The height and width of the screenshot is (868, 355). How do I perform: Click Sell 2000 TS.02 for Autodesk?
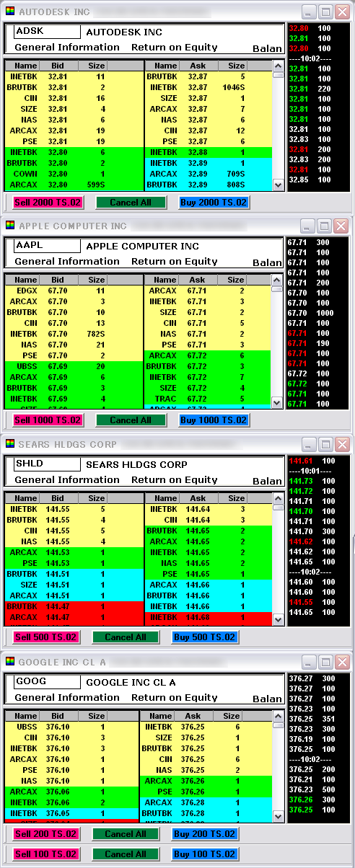48,203
